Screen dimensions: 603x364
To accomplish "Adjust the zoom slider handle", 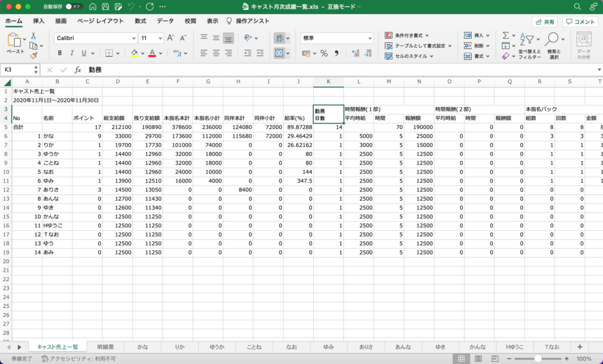I will (538, 359).
